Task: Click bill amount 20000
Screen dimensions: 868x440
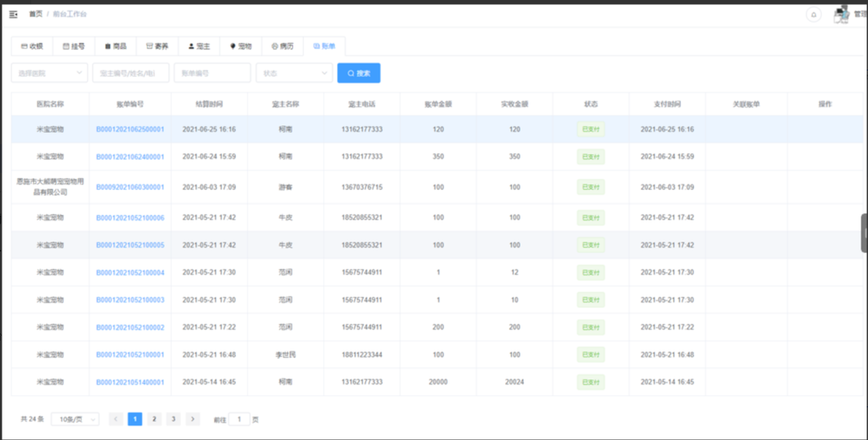Action: pyautogui.click(x=439, y=383)
